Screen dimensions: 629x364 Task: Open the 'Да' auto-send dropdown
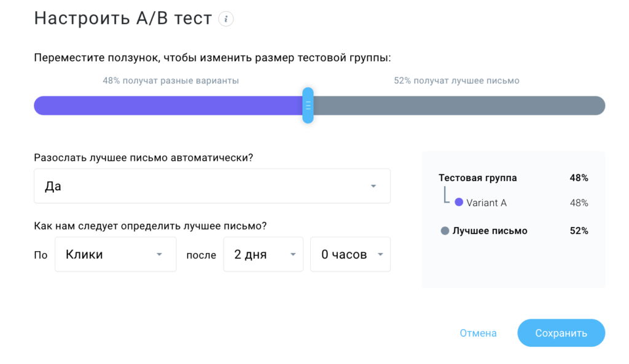pyautogui.click(x=212, y=186)
